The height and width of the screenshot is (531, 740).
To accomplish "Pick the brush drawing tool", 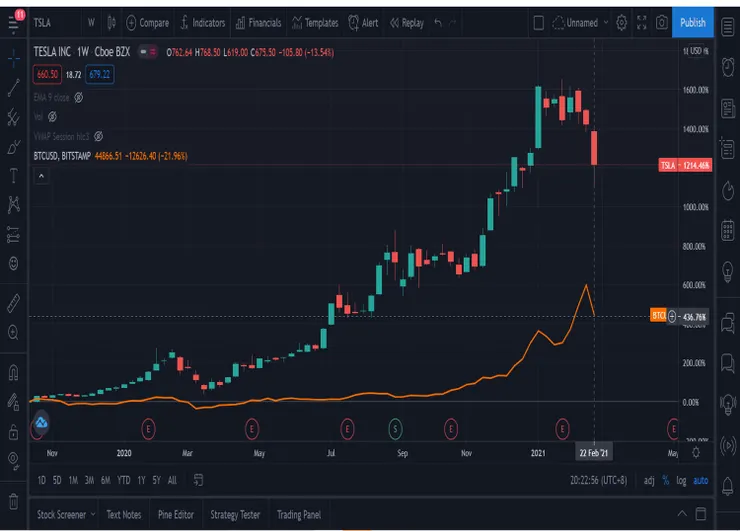I will pyautogui.click(x=13, y=147).
